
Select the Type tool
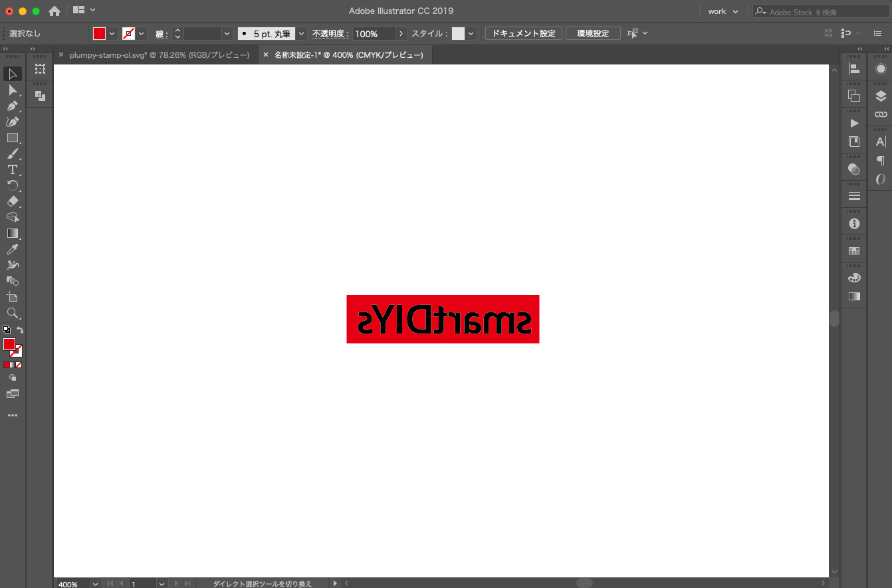click(13, 169)
